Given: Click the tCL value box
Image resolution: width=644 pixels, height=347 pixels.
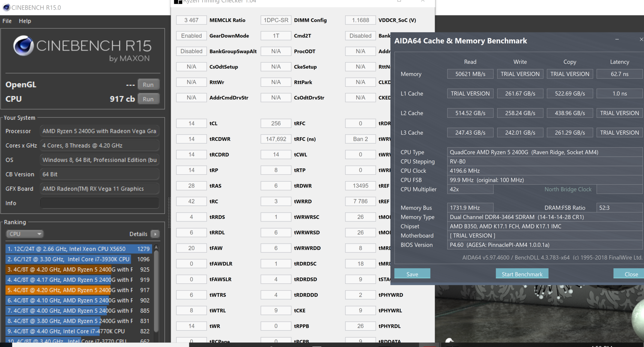Looking at the screenshot, I should pyautogui.click(x=191, y=123).
